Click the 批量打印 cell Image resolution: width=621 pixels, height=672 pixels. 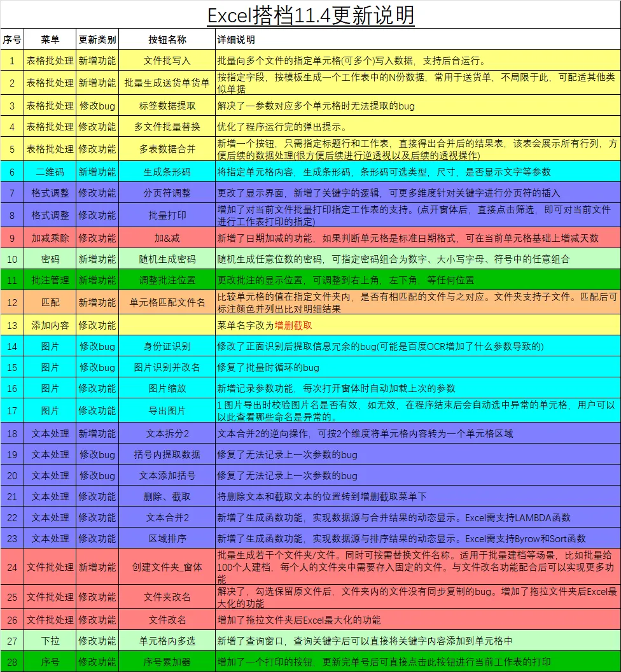167,214
